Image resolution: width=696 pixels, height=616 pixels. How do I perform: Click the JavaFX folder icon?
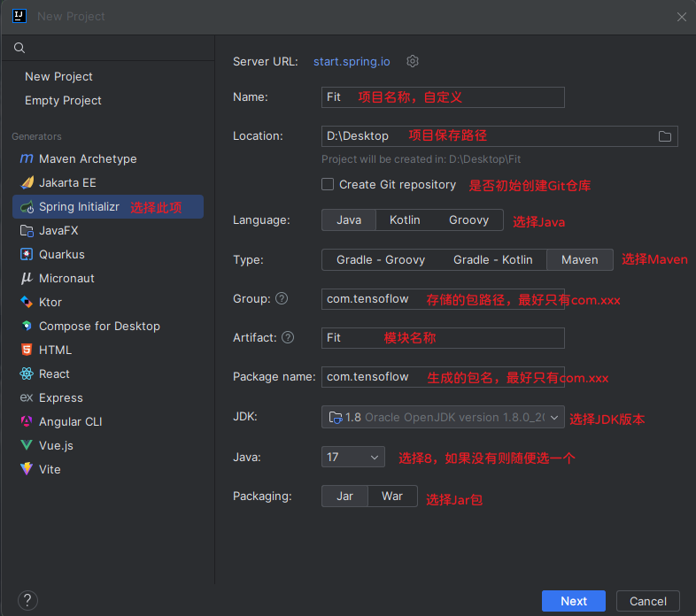pyautogui.click(x=27, y=230)
